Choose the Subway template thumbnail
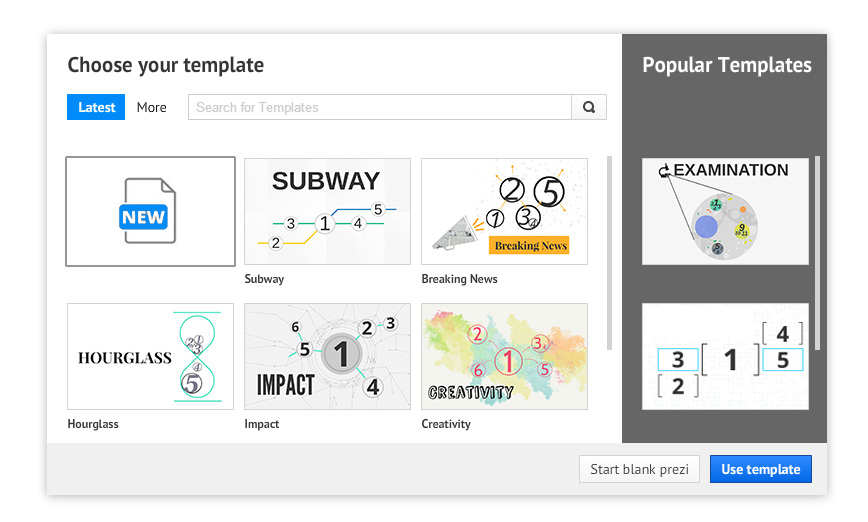 click(x=327, y=211)
